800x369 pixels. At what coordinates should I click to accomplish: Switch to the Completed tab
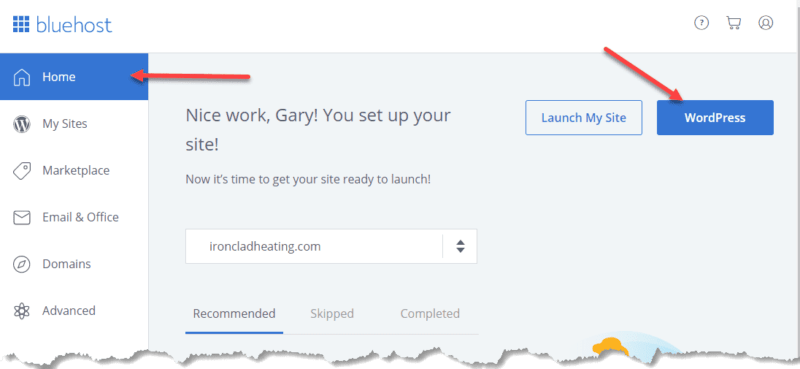coord(430,313)
